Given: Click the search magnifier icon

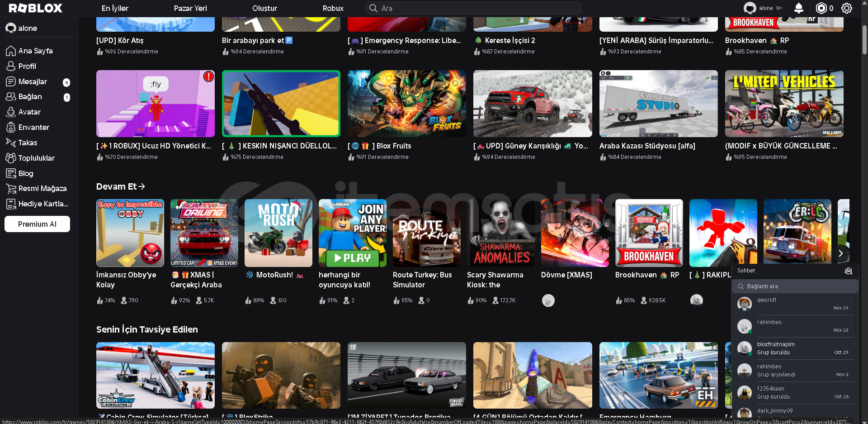Looking at the screenshot, I should coord(373,8).
